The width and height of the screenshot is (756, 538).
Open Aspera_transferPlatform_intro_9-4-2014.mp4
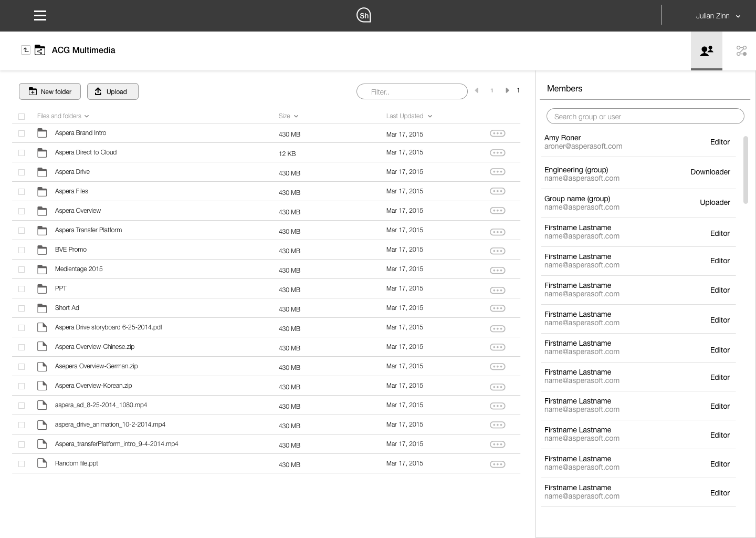(x=117, y=444)
